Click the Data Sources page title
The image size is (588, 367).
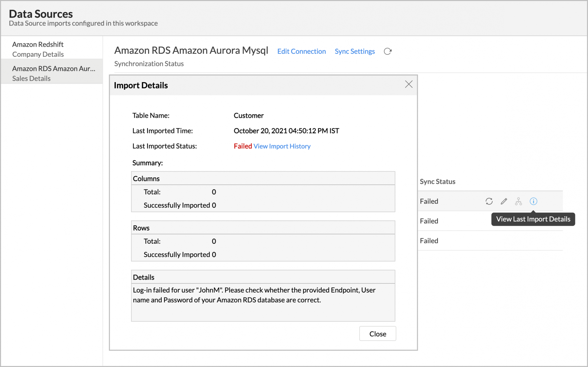[x=41, y=14]
